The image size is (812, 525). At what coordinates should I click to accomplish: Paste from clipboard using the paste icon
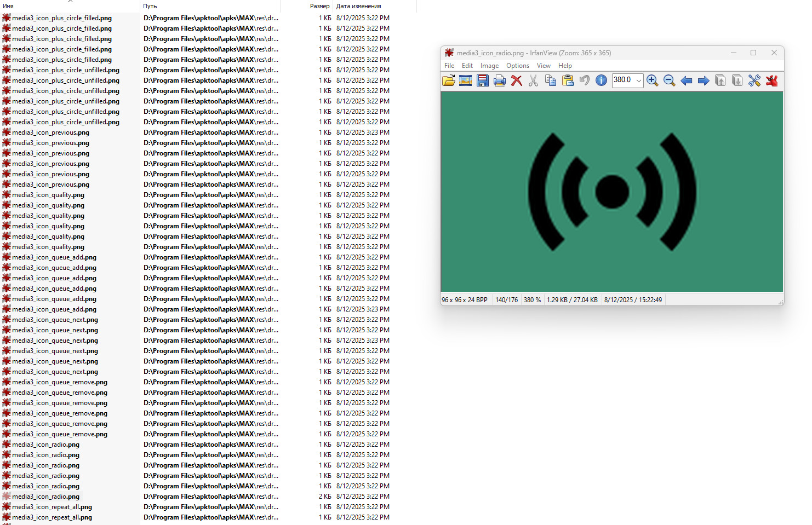point(568,80)
